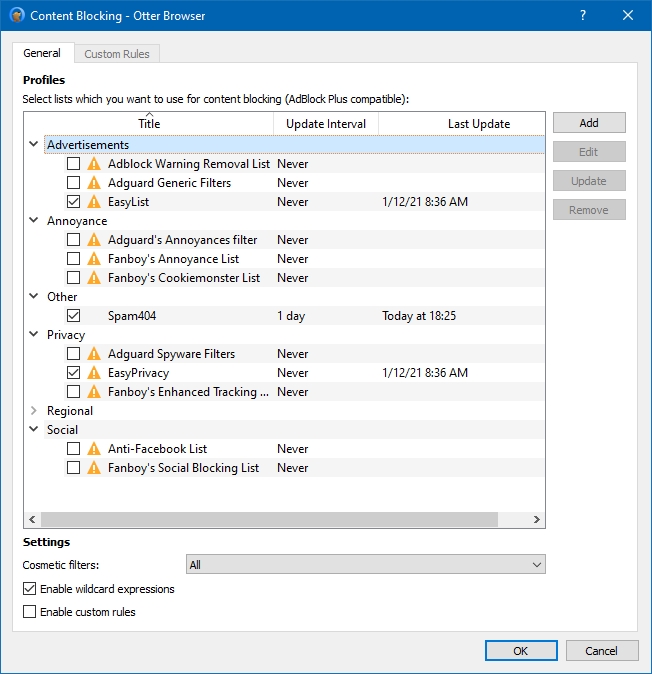Viewport: 652px width, 674px height.
Task: Toggle Enable custom rules checkbox
Action: (29, 612)
